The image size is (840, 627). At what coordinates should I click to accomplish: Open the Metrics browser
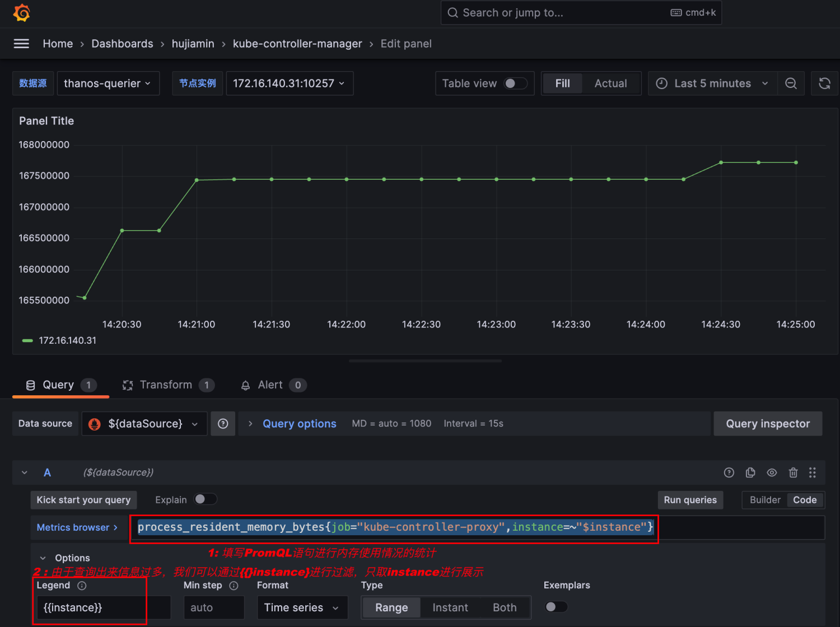(x=77, y=527)
